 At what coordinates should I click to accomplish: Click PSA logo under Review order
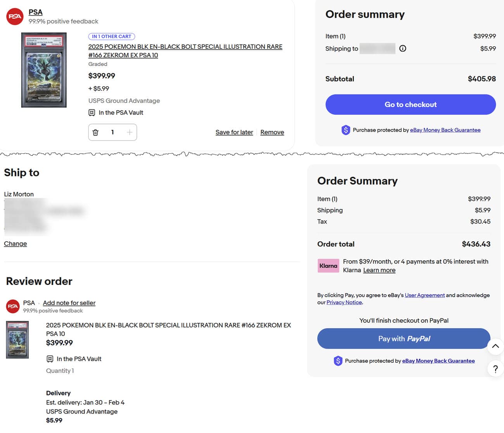[13, 306]
